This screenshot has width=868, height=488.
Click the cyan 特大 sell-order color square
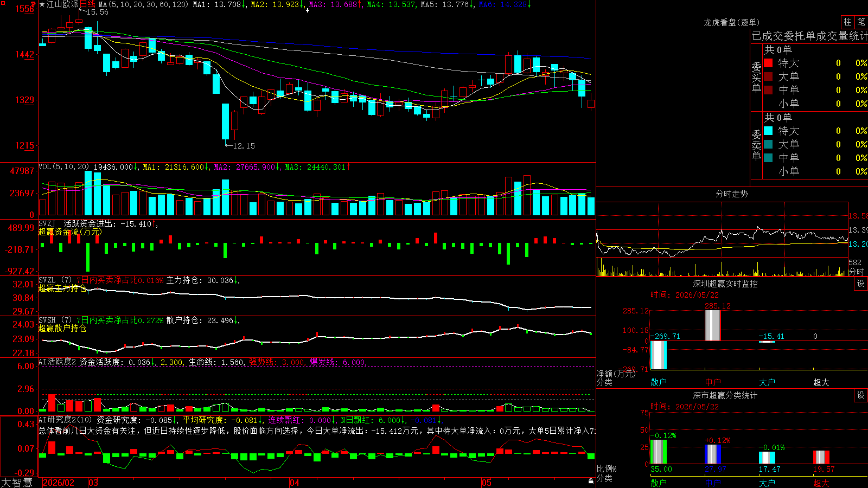coord(768,131)
